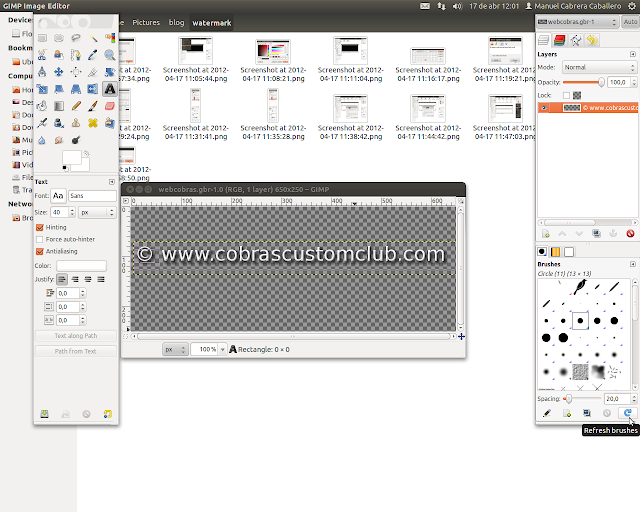Switch to the Gradients tab
Image resolution: width=640 pixels, height=512 pixels.
pos(569,252)
